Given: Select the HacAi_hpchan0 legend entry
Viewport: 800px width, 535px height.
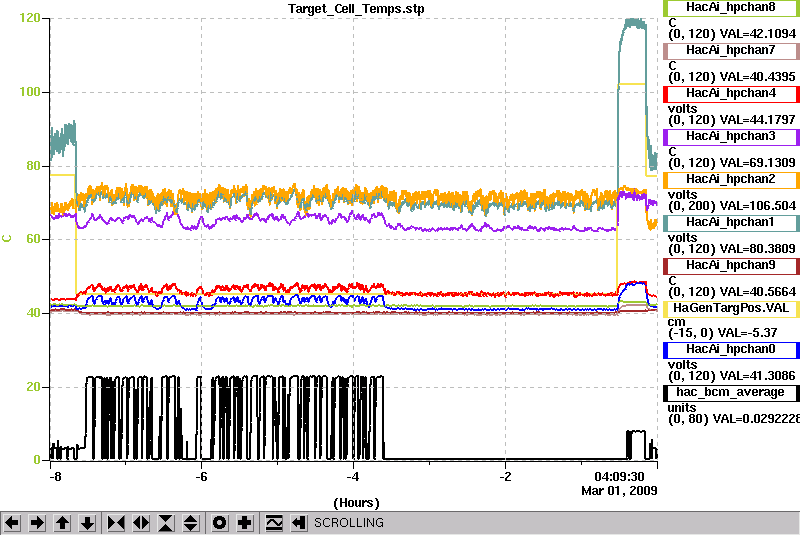Looking at the screenshot, I should pyautogui.click(x=731, y=350).
